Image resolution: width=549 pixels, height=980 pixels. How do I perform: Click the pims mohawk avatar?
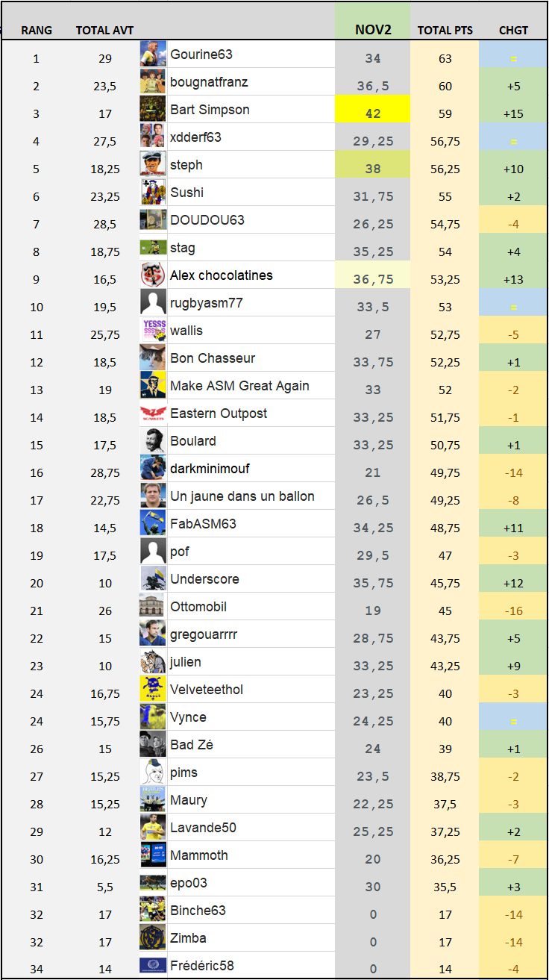click(153, 773)
